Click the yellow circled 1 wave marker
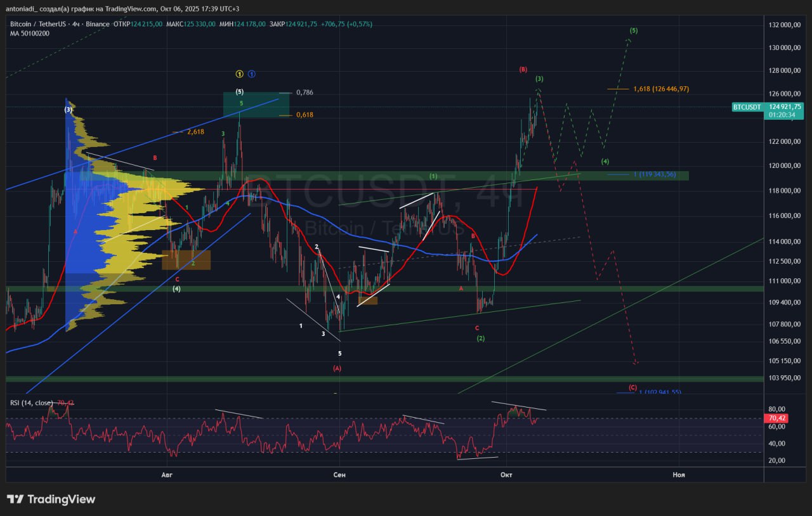Viewport: 812px width, 516px height. pos(239,74)
